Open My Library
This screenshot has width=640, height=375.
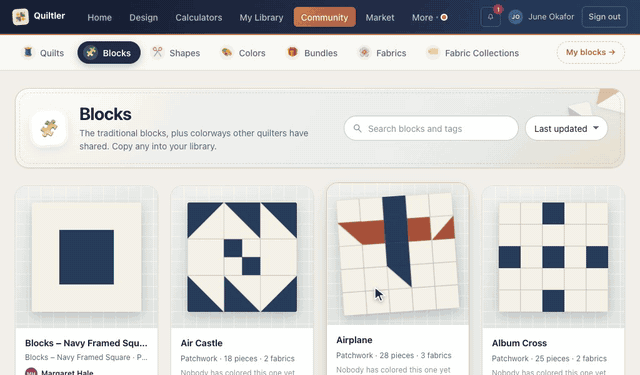pyautogui.click(x=261, y=18)
